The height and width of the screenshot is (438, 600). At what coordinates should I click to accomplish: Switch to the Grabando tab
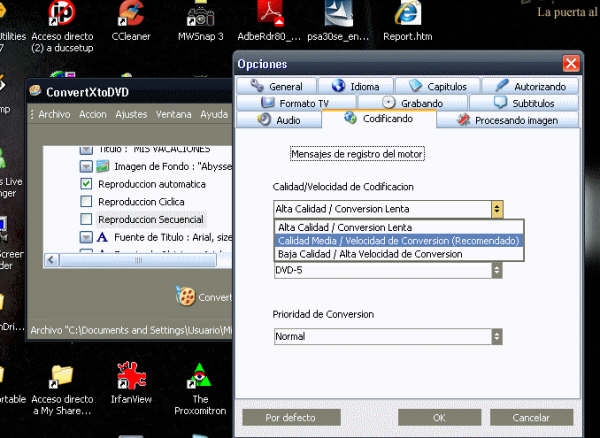tap(412, 103)
